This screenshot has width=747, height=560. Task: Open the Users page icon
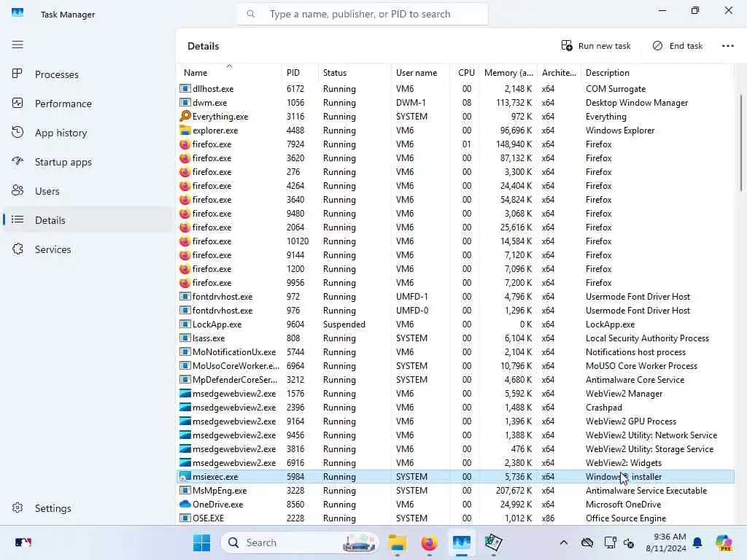click(18, 190)
